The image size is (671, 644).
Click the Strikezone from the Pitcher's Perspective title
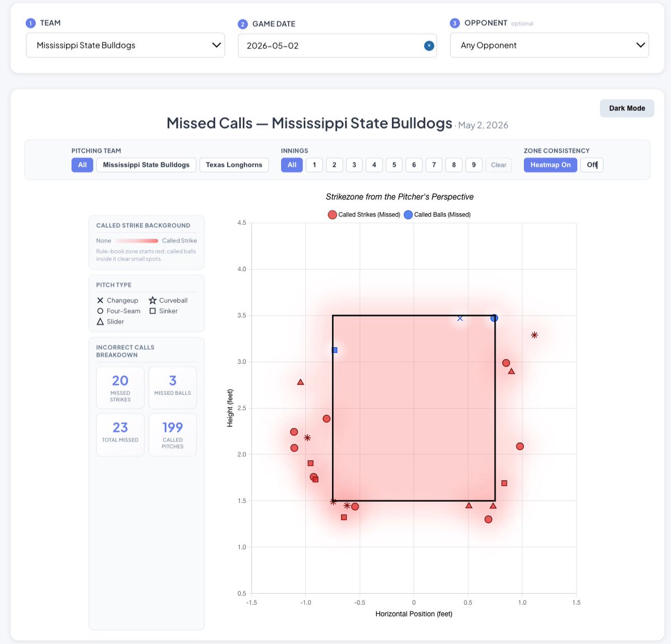pyautogui.click(x=400, y=197)
